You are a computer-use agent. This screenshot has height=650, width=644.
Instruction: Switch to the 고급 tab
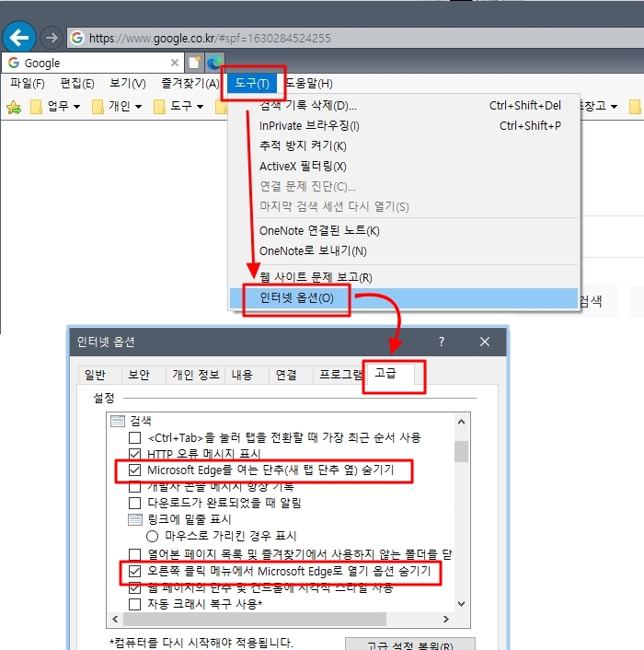[x=389, y=374]
